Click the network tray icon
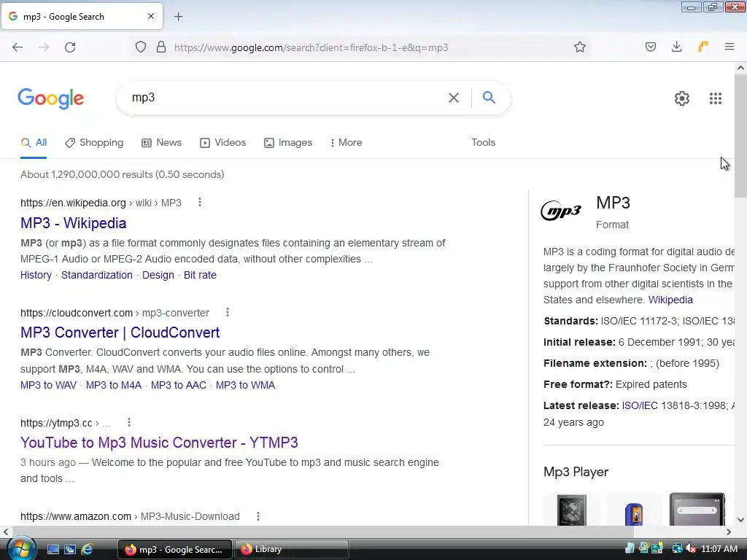The height and width of the screenshot is (560, 747). pos(677,548)
